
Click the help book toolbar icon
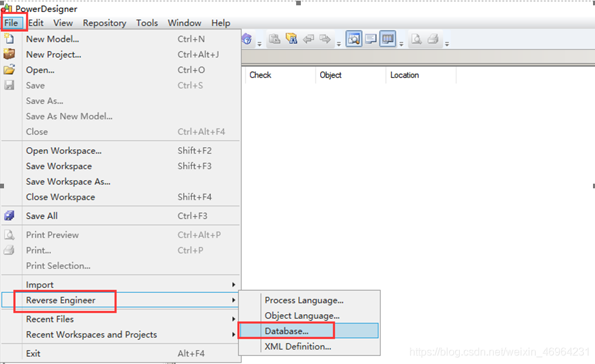click(x=246, y=39)
